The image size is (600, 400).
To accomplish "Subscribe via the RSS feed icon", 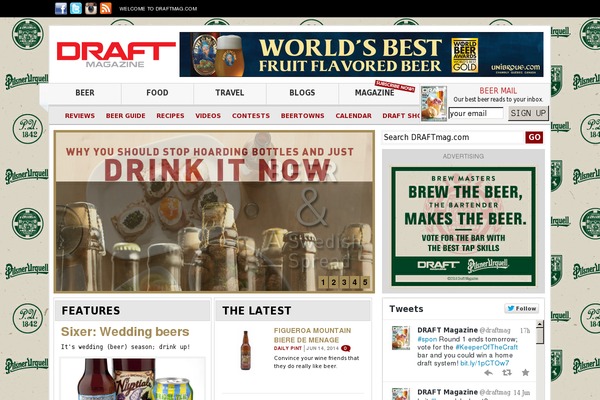I will (106, 8).
